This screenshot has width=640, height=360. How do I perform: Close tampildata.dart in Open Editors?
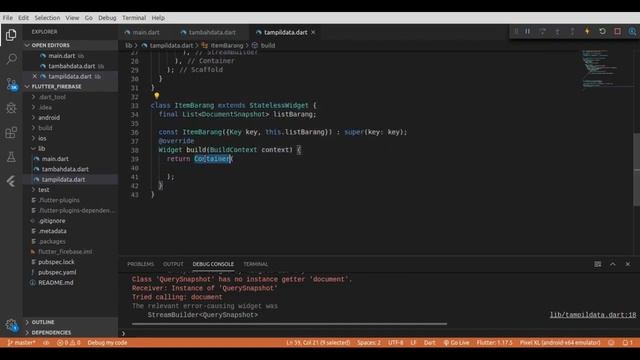coord(35,76)
